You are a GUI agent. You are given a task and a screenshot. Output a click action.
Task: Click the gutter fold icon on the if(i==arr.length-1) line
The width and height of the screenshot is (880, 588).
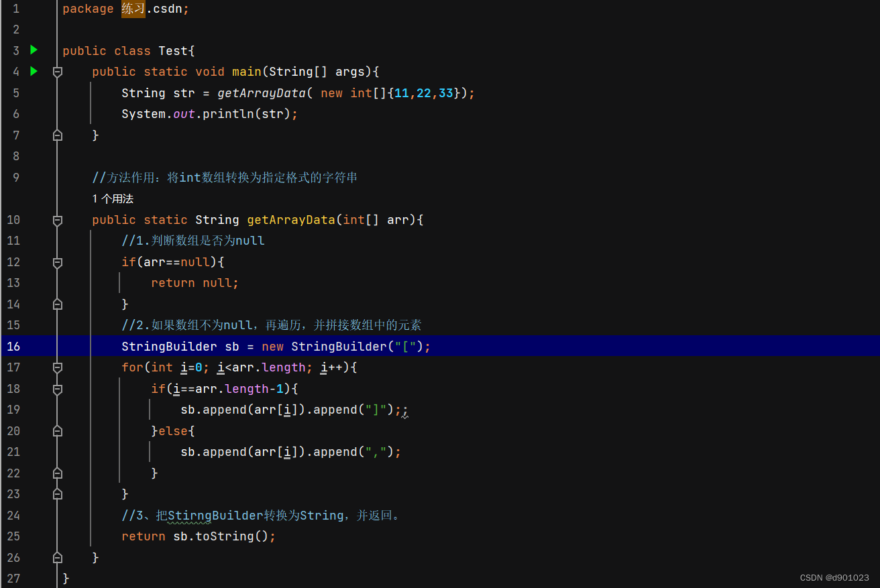point(57,388)
